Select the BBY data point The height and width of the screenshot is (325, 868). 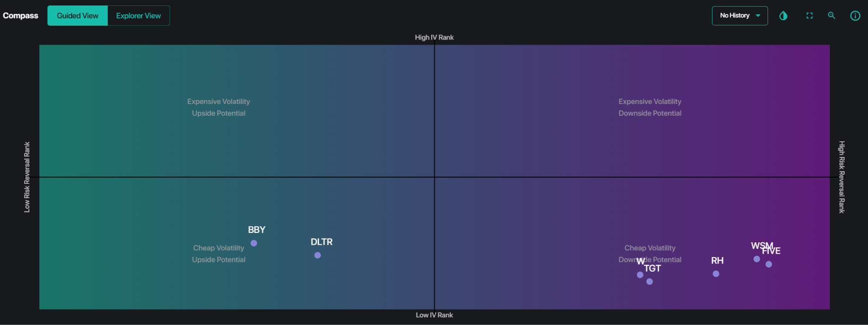254,243
